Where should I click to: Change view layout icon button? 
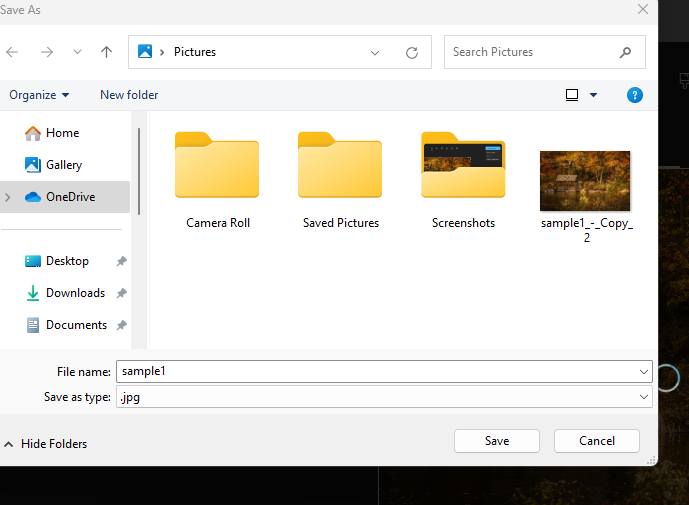(572, 95)
